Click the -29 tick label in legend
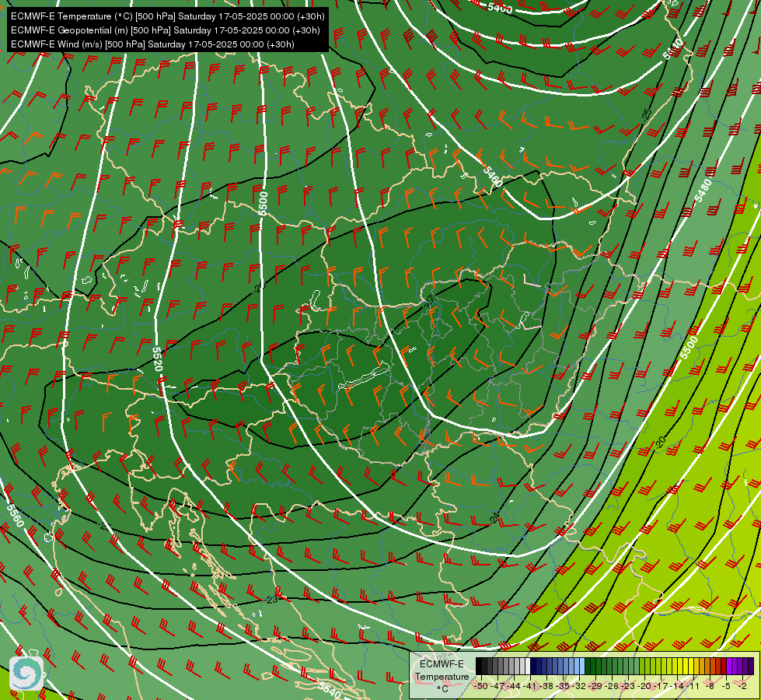The image size is (761, 700). tap(595, 686)
